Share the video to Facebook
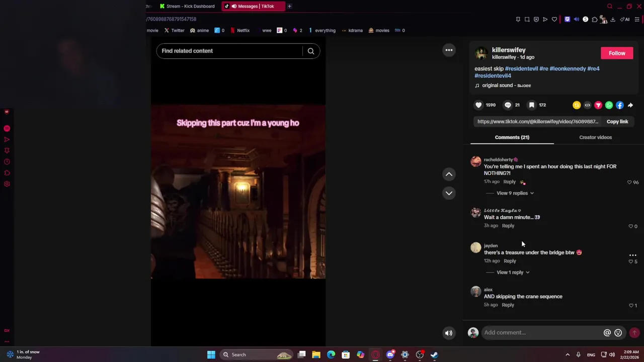This screenshot has height=362, width=644. tap(619, 105)
